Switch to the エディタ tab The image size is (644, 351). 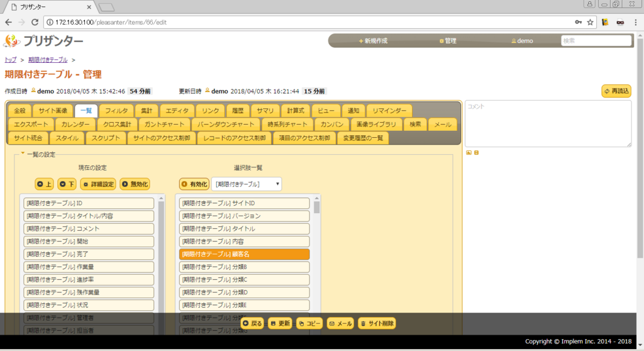[x=177, y=111]
